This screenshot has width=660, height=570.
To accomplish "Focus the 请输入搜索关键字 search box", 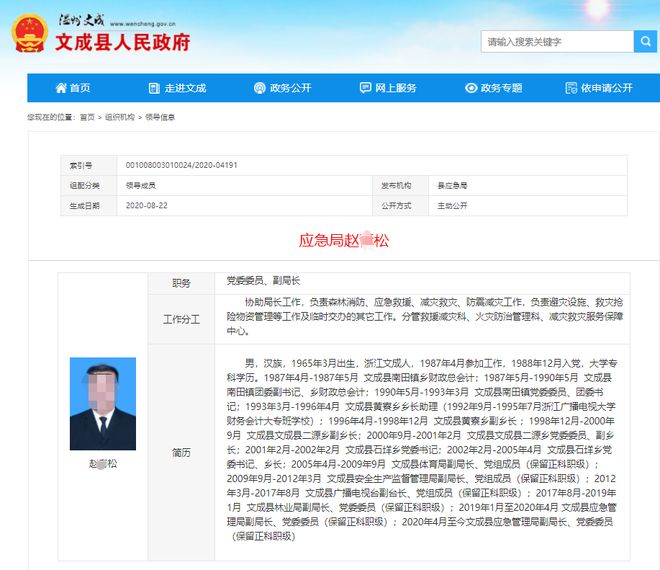I will tap(556, 41).
